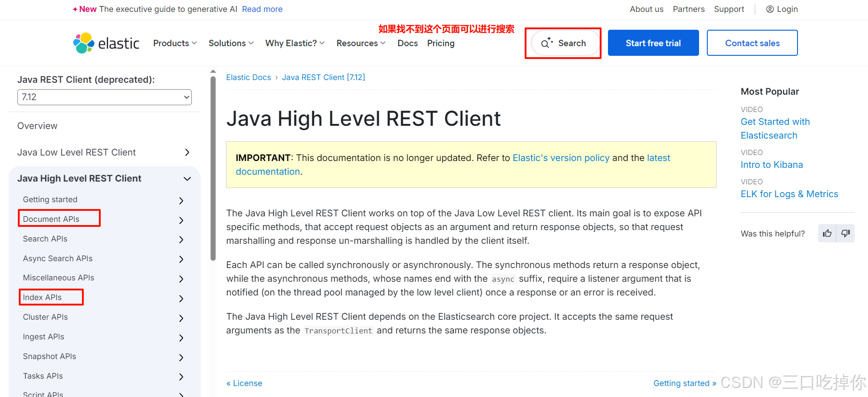Go to Docs in navigation
Image resolution: width=868 pixels, height=397 pixels.
(x=407, y=43)
